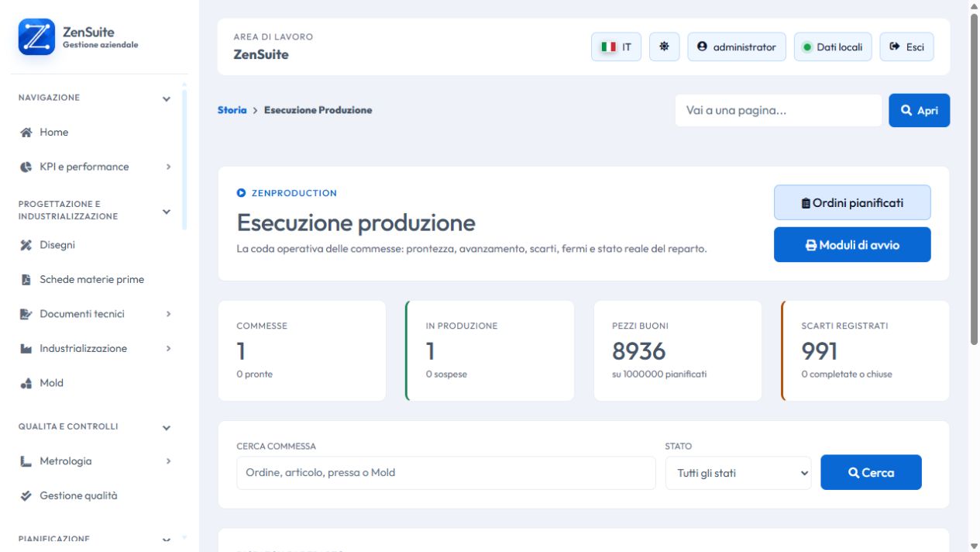Click the ZenSuite workspace title text
The width and height of the screenshot is (980, 552).
tap(261, 54)
